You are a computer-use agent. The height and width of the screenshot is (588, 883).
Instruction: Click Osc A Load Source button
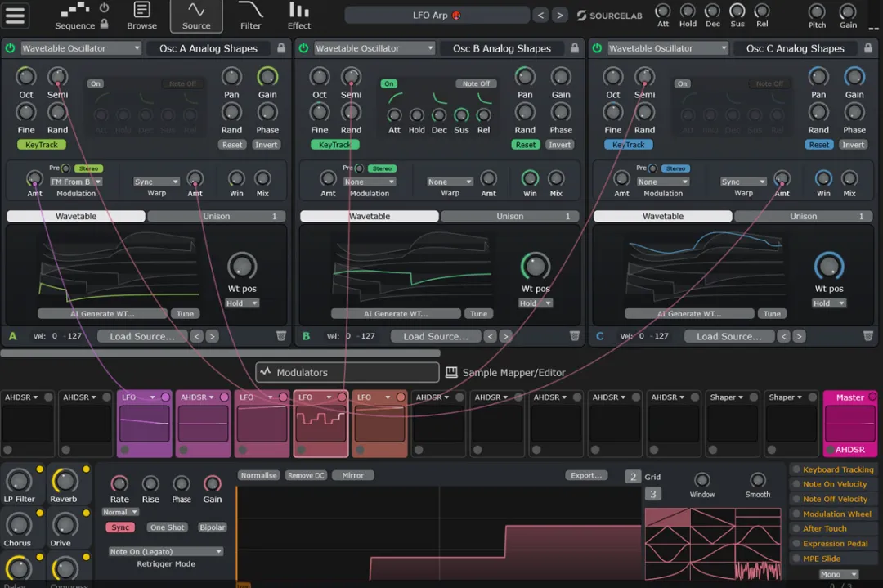(x=142, y=336)
